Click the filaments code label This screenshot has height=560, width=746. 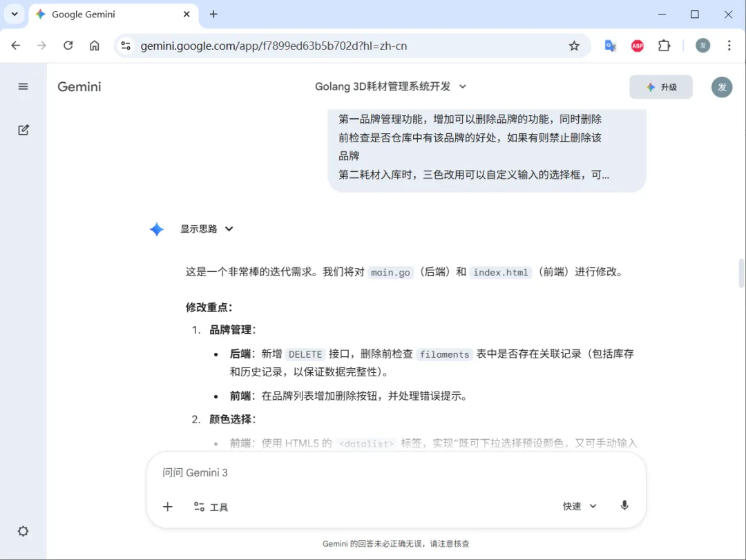pyautogui.click(x=444, y=354)
